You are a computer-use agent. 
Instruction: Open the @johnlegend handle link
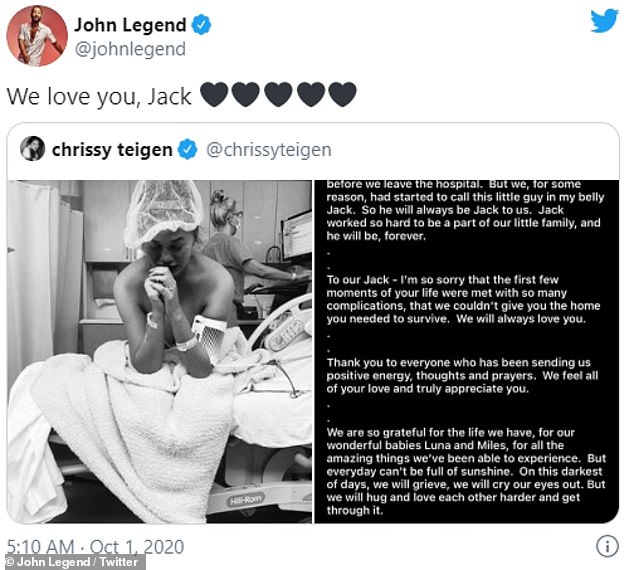130,49
